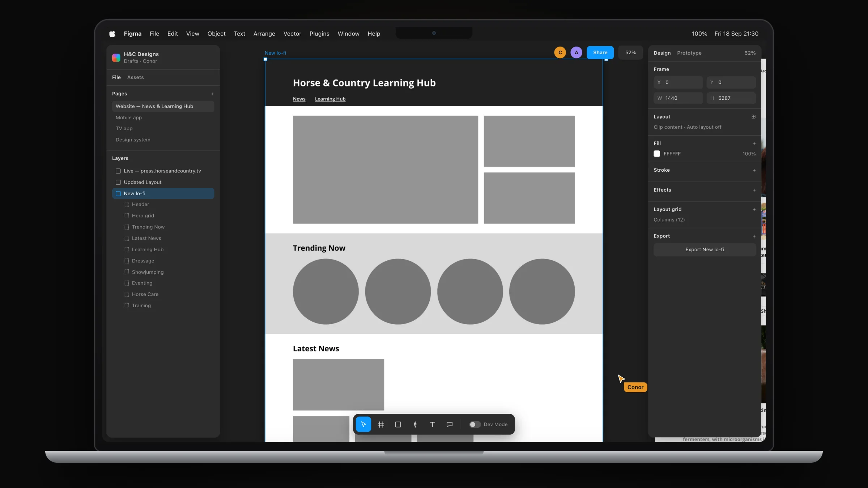Click the Share button
The width and height of the screenshot is (868, 488).
coord(600,52)
